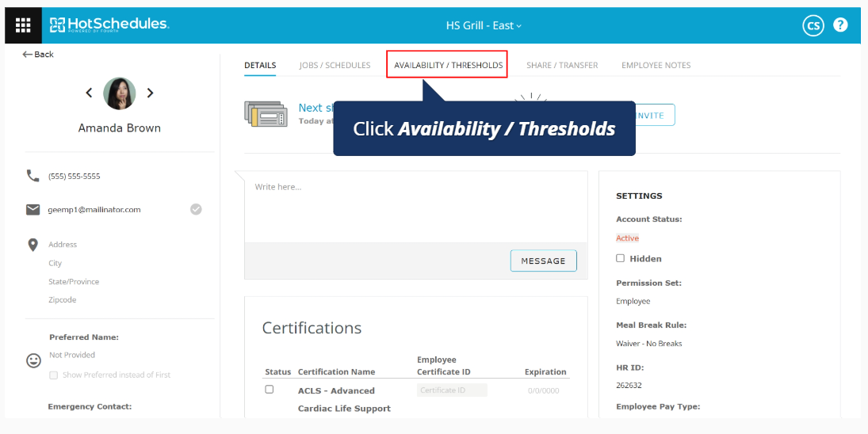Click the Certifications section heading
Screen dimensions: 868x434
coord(312,328)
